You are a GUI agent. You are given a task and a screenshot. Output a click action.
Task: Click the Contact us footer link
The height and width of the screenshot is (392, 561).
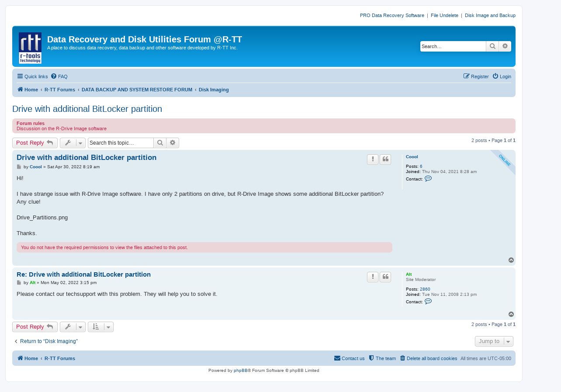coord(349,358)
